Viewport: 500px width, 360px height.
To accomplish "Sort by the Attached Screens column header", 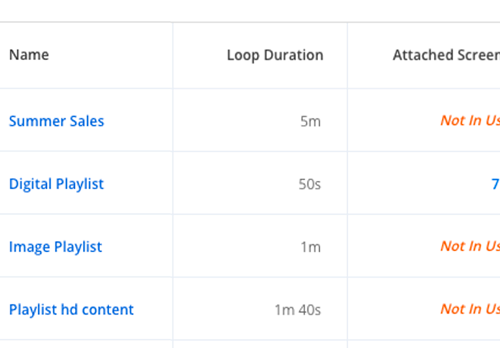I will pyautogui.click(x=446, y=55).
